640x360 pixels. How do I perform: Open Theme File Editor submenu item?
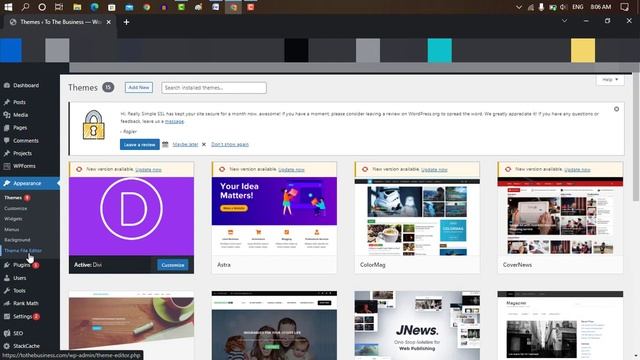[23, 251]
